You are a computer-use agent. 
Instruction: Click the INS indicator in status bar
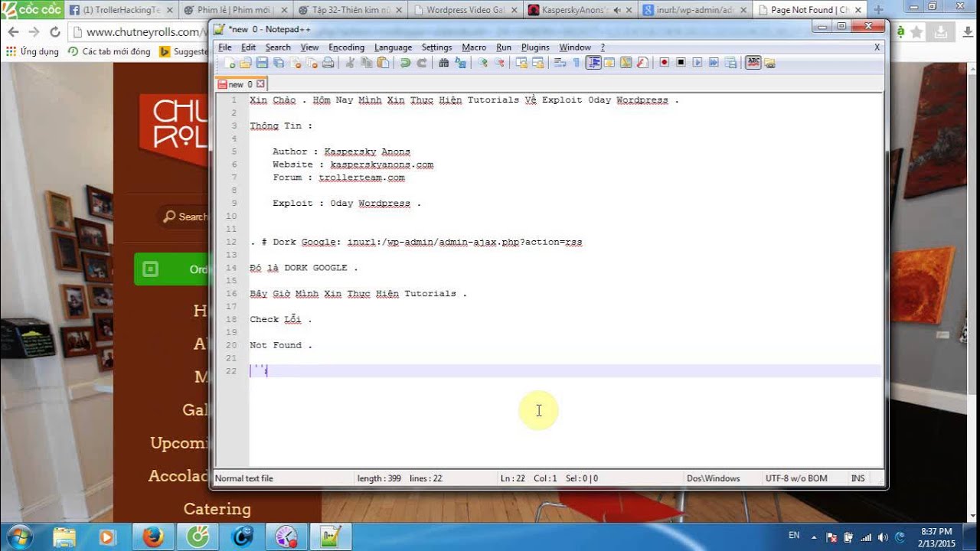[x=857, y=478]
